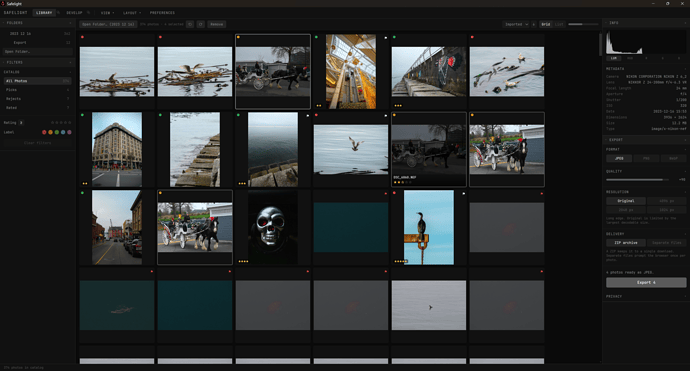Filter by orange color label
Image resolution: width=690 pixels, height=371 pixels.
(x=50, y=132)
